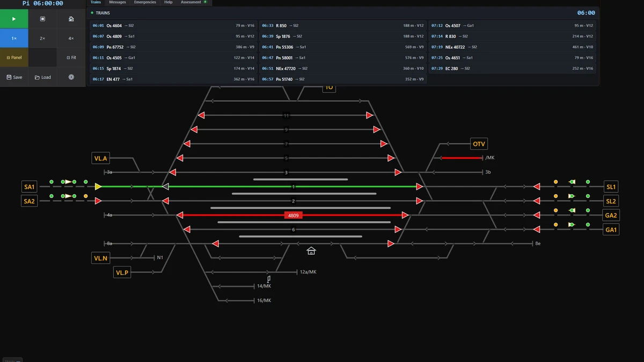Screen dimensions: 644x362
Task: Select train Sp 1874 in the list
Action: click(x=173, y=68)
